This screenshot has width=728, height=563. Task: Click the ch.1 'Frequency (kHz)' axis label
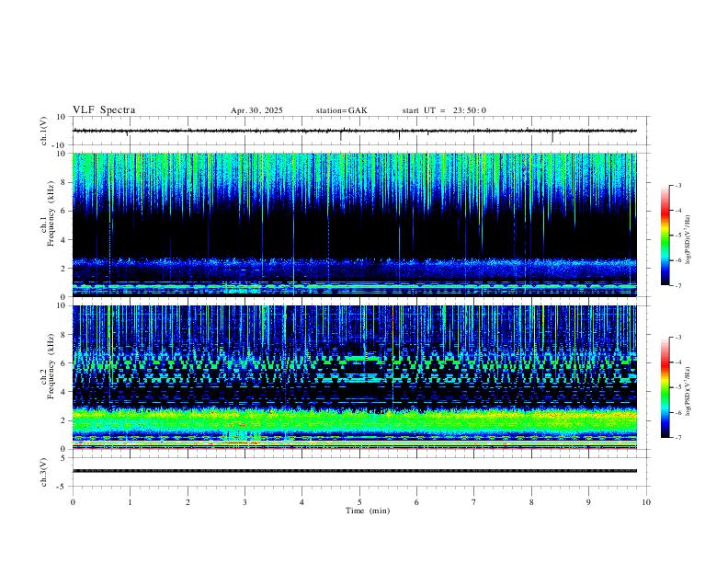(x=51, y=213)
